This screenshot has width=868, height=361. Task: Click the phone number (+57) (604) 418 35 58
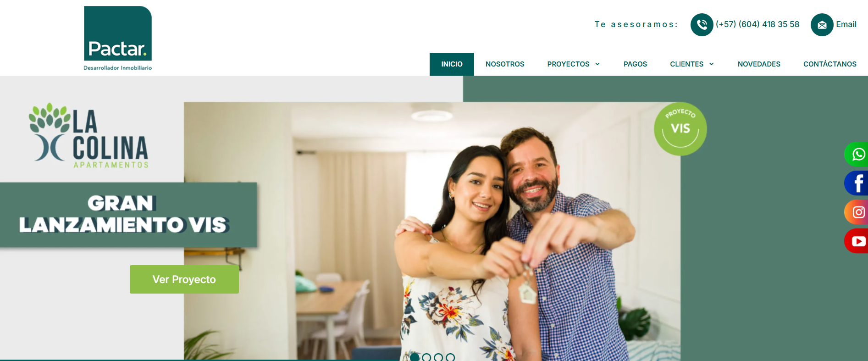pyautogui.click(x=757, y=24)
